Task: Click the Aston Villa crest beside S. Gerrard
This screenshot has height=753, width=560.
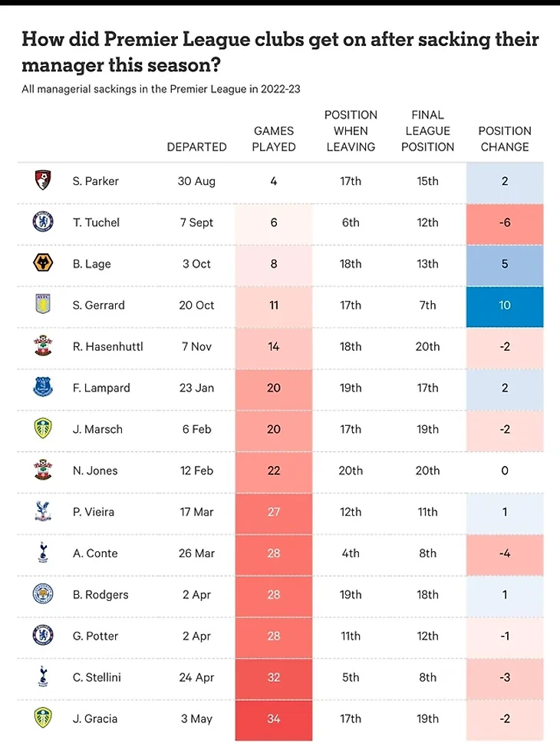Action: [x=43, y=305]
